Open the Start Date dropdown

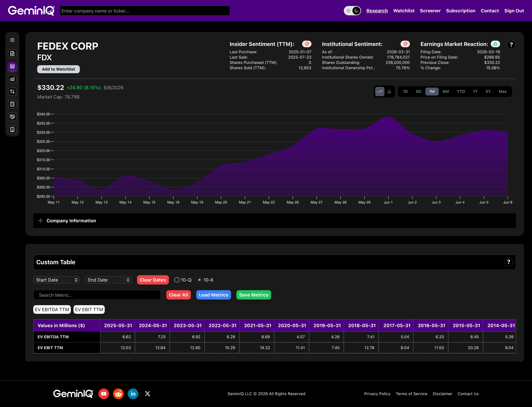56,280
